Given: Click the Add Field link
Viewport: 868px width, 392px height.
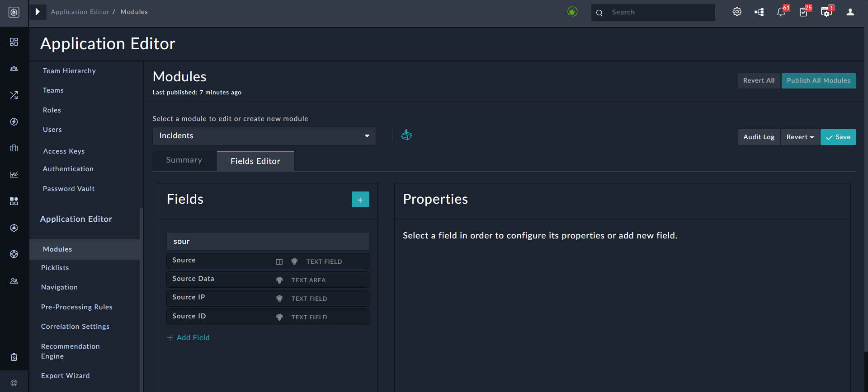Looking at the screenshot, I should coord(189,338).
